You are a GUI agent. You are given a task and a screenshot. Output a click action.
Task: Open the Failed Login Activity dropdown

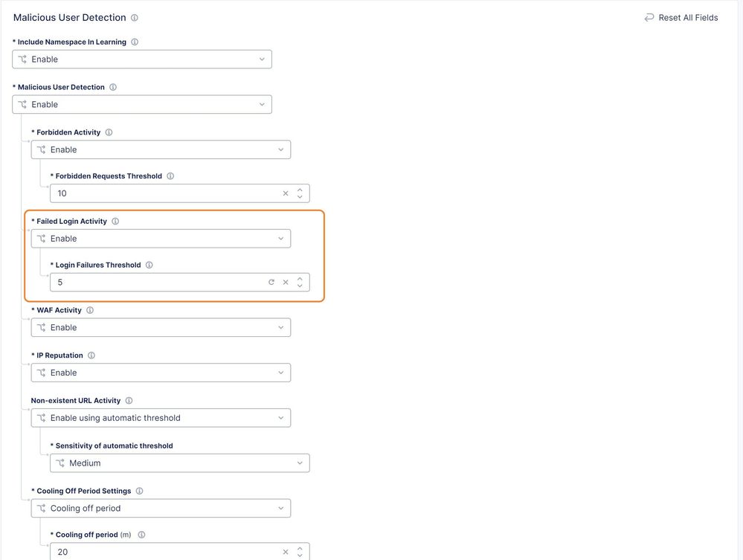161,239
